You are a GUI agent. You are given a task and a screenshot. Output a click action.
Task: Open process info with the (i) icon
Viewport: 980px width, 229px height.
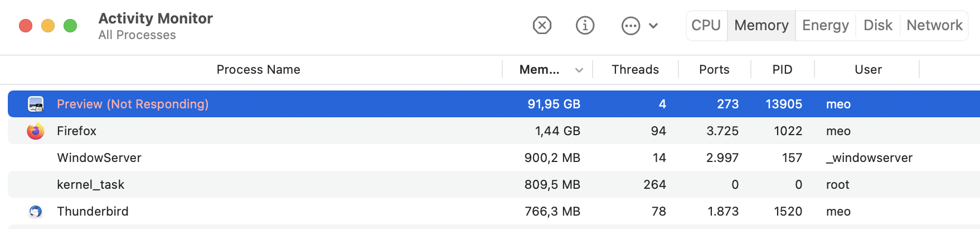(x=585, y=25)
